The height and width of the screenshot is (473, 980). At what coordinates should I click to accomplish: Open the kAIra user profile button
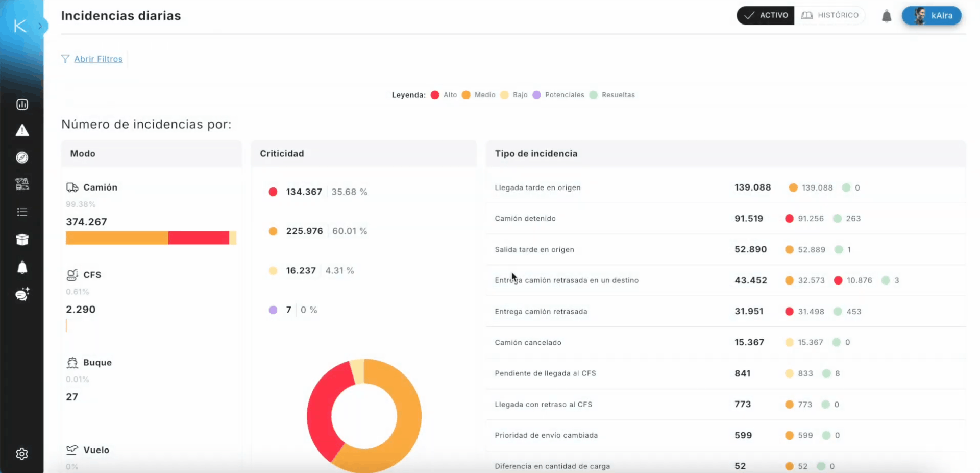[x=932, y=15]
